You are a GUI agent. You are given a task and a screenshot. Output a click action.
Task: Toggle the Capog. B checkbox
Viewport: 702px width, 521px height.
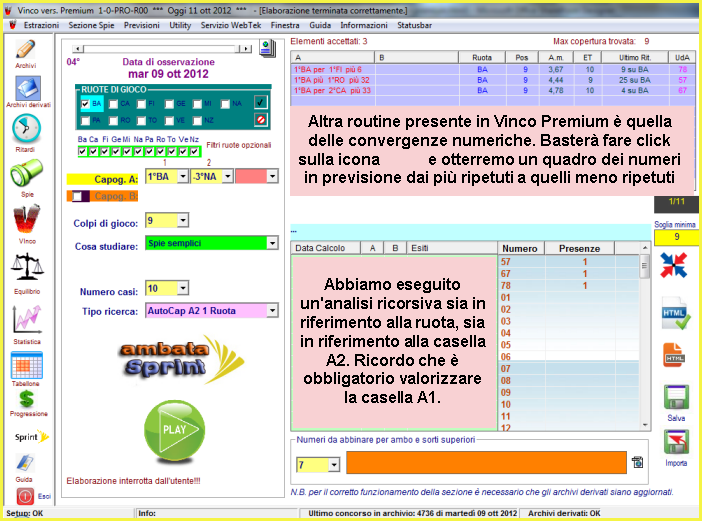tap(78, 196)
